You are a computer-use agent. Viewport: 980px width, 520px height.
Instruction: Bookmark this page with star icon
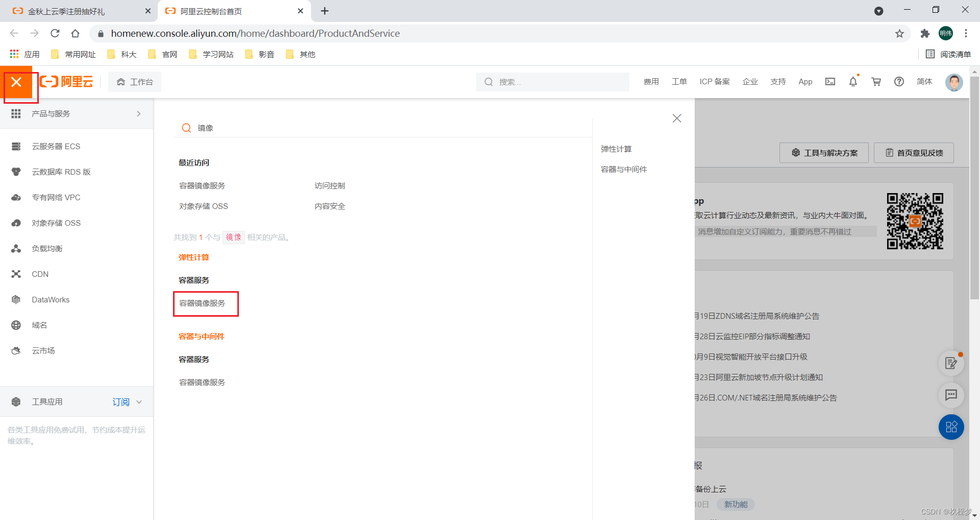click(x=899, y=33)
